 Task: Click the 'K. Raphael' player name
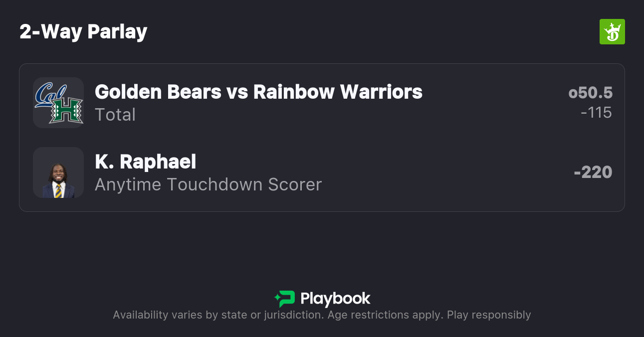click(x=145, y=162)
